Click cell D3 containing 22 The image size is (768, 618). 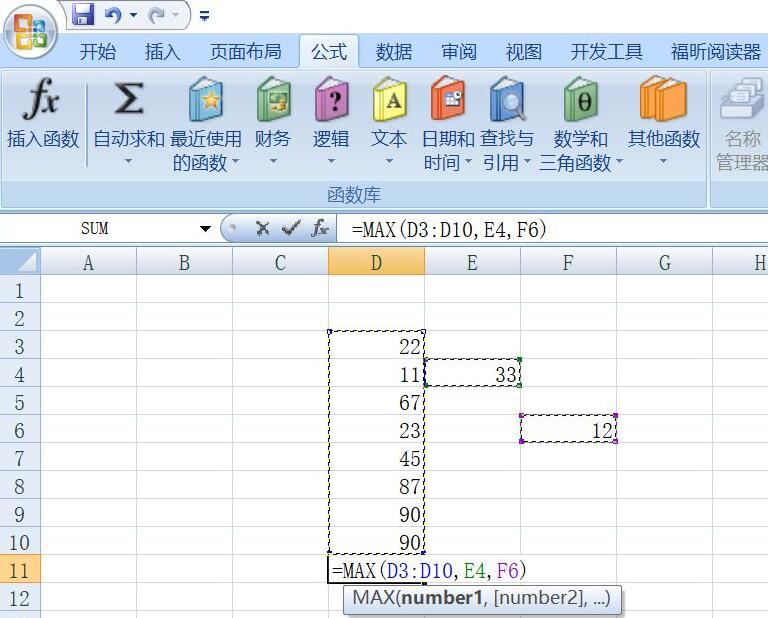[x=376, y=346]
